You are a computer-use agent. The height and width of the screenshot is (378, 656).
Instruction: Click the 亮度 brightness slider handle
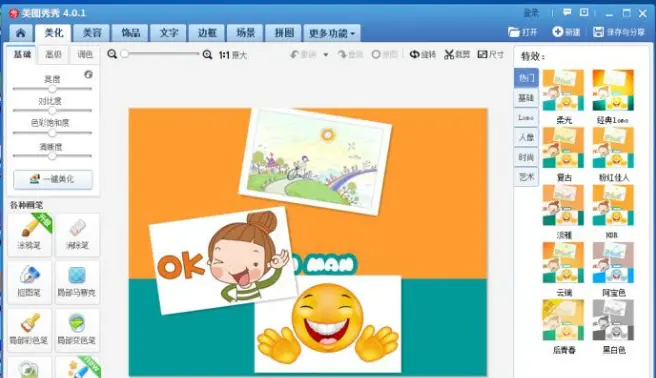(x=52, y=89)
